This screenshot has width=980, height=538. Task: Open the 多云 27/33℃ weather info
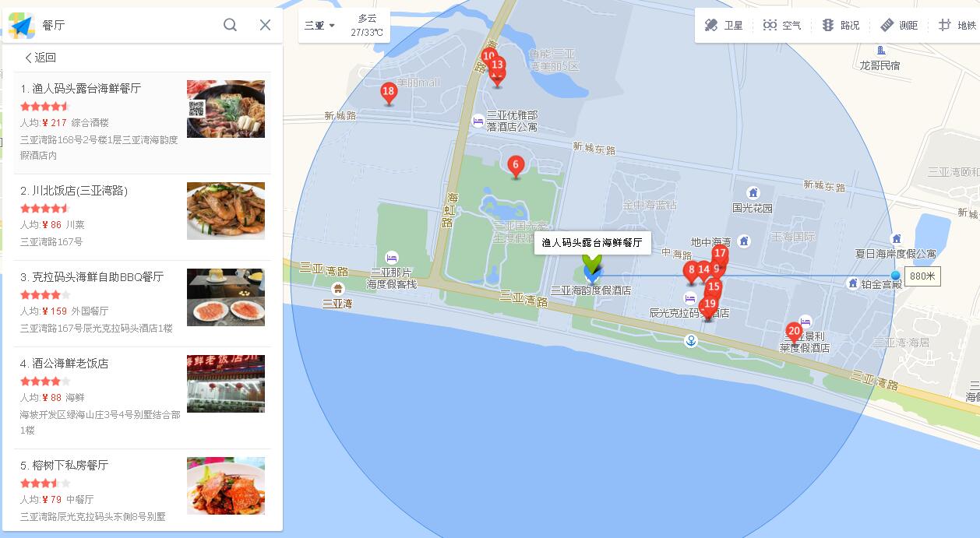click(367, 26)
